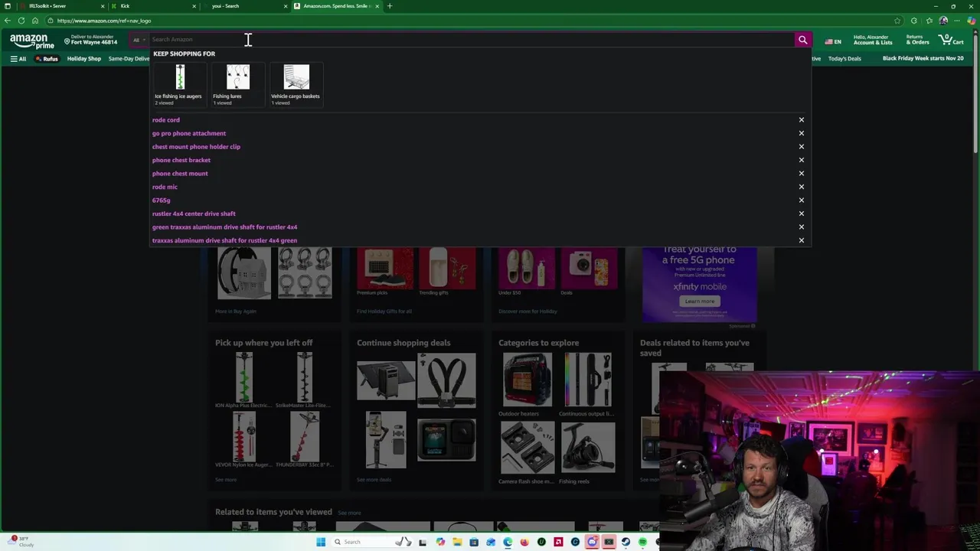Screen dimensions: 980x551
Task: Go back with the browser back arrow
Action: [7, 21]
